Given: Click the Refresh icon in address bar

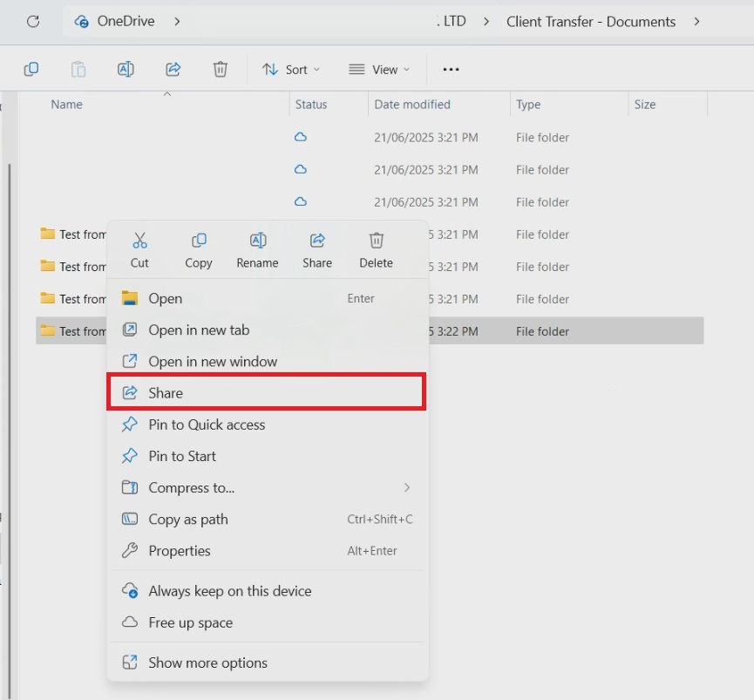Looking at the screenshot, I should click(x=33, y=22).
